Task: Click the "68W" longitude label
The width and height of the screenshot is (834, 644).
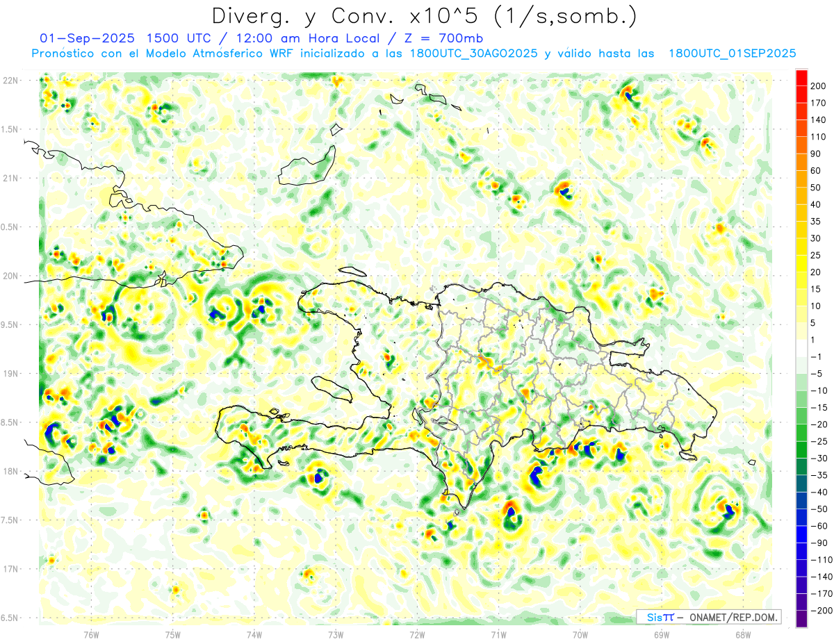Action: pos(742,635)
